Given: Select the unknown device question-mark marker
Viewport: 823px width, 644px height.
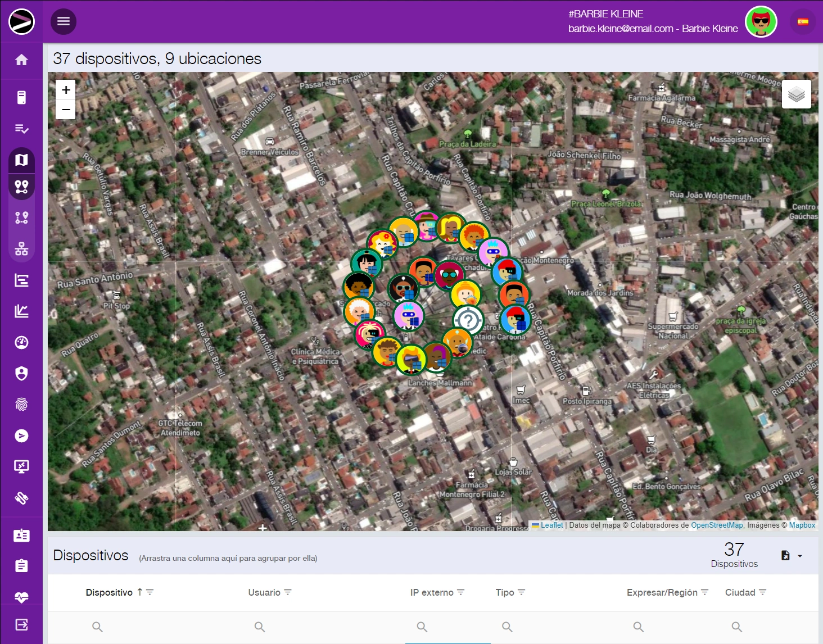Looking at the screenshot, I should click(468, 320).
